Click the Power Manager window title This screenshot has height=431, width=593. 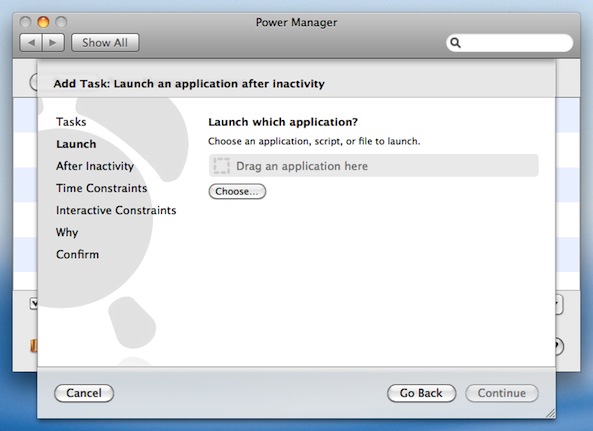[x=296, y=22]
